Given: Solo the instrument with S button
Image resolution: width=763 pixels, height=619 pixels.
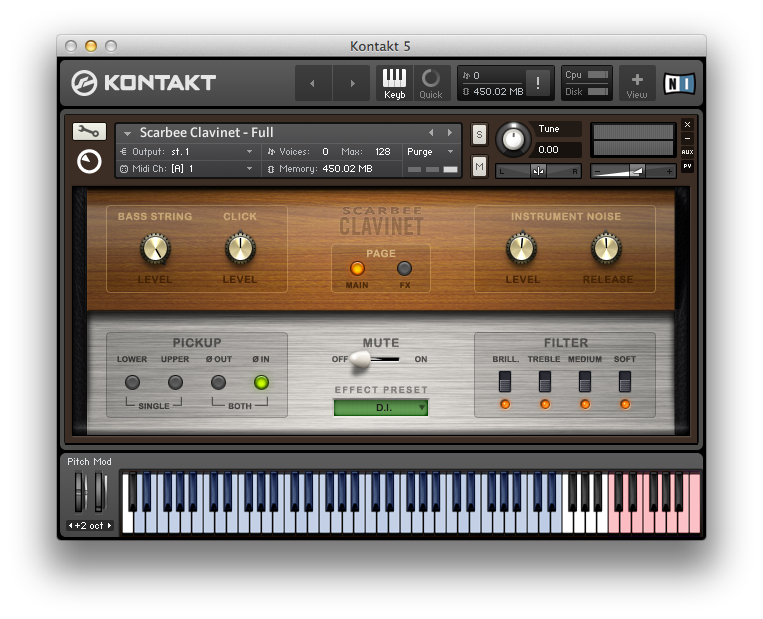Looking at the screenshot, I should tap(479, 134).
